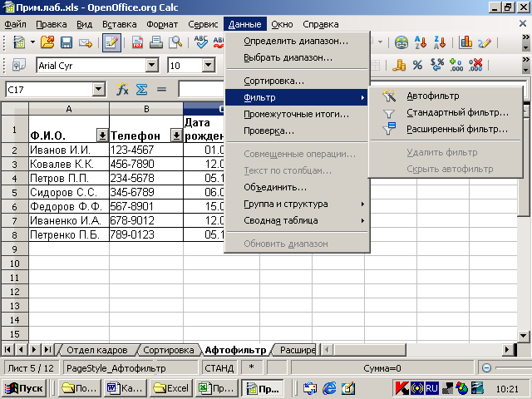532x399 pixels.
Task: Delete a decimal place icon
Action: coord(475,65)
